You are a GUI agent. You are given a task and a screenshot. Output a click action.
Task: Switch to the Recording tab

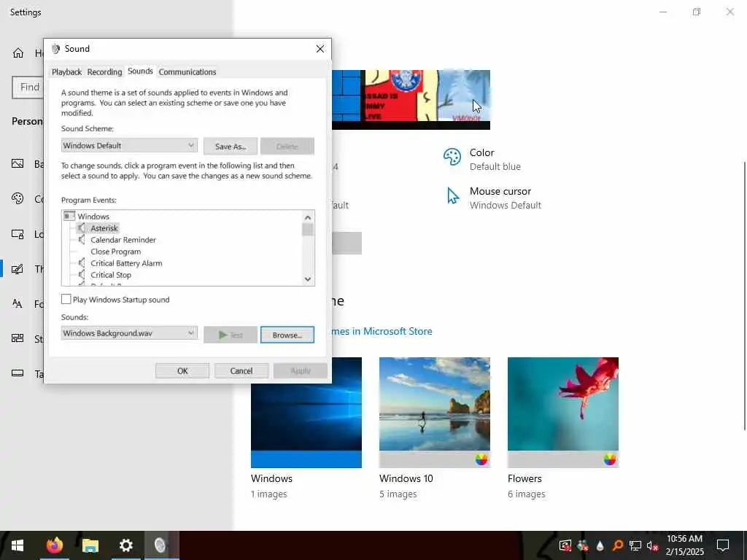click(104, 72)
